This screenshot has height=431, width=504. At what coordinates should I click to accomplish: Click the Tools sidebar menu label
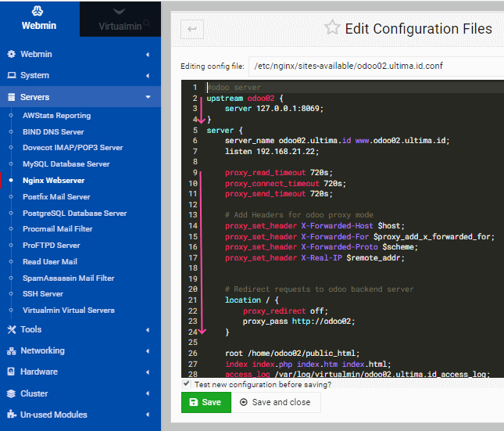[30, 329]
